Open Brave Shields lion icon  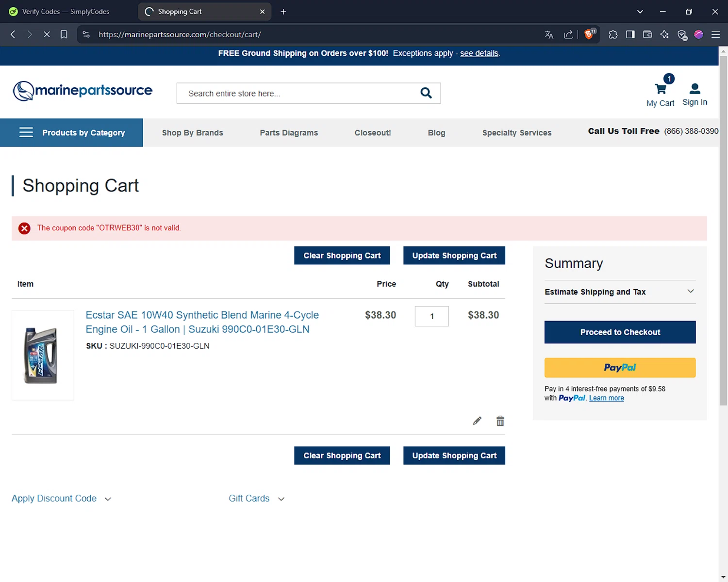(x=590, y=34)
